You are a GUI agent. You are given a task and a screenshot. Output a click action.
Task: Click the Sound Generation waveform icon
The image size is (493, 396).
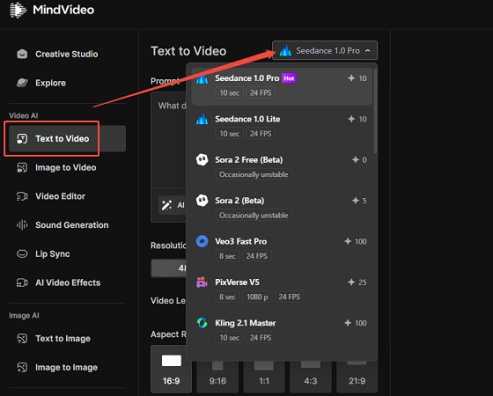click(22, 225)
